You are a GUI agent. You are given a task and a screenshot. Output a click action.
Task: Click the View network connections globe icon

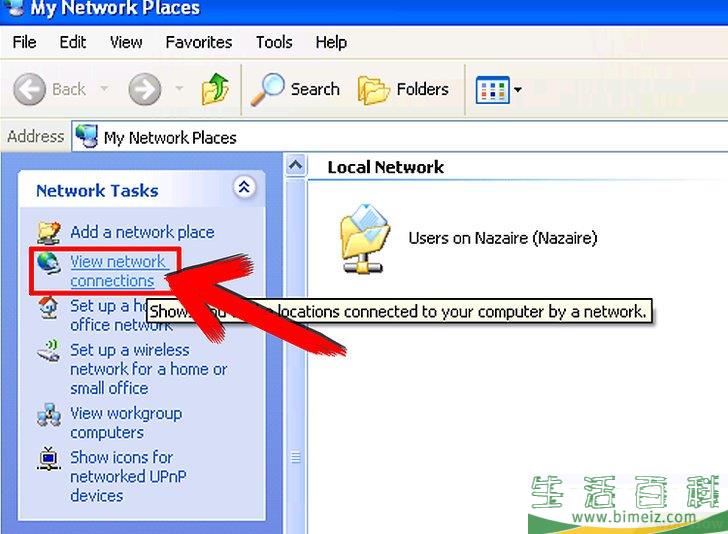(x=49, y=263)
